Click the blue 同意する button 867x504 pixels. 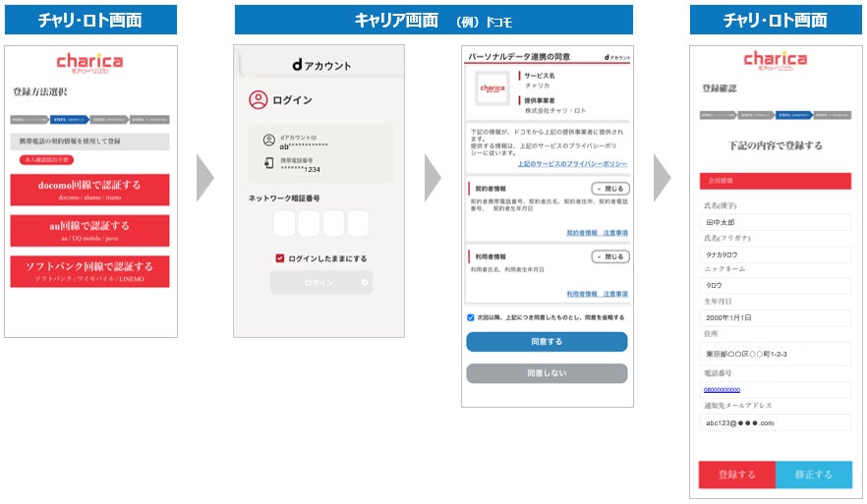[547, 342]
